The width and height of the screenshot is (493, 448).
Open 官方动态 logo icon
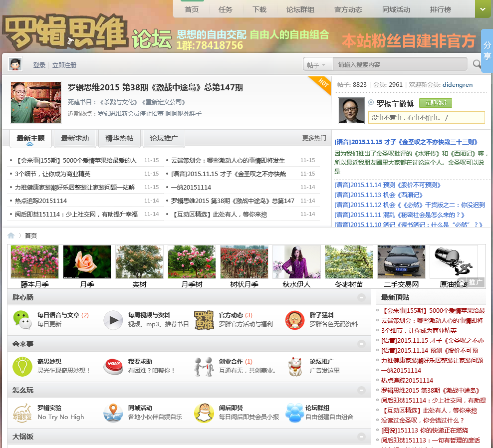[x=204, y=320]
